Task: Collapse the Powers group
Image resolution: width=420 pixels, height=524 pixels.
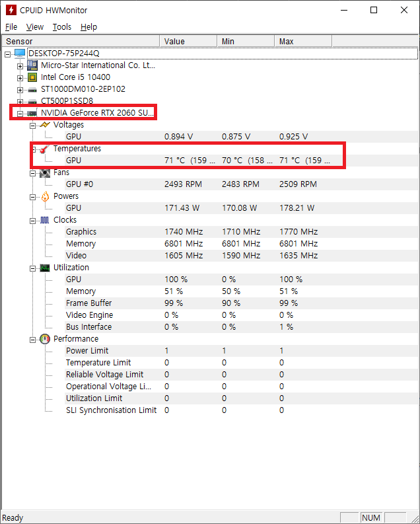Action: (32, 197)
